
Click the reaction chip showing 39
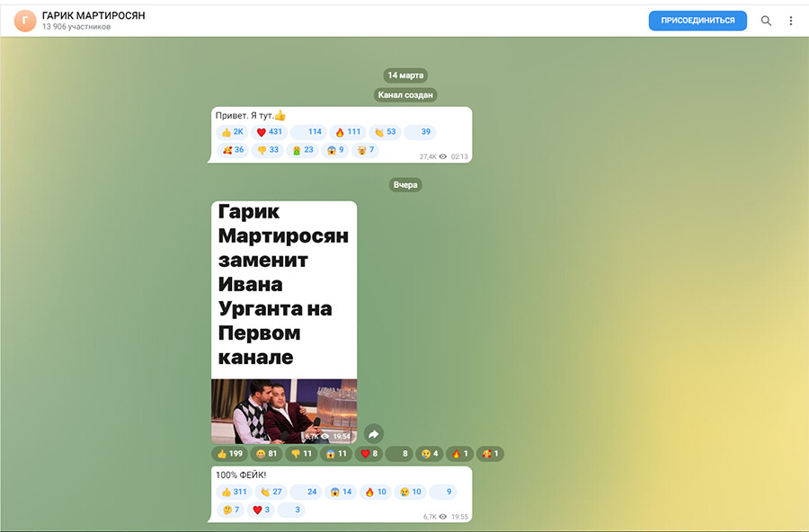(x=420, y=132)
